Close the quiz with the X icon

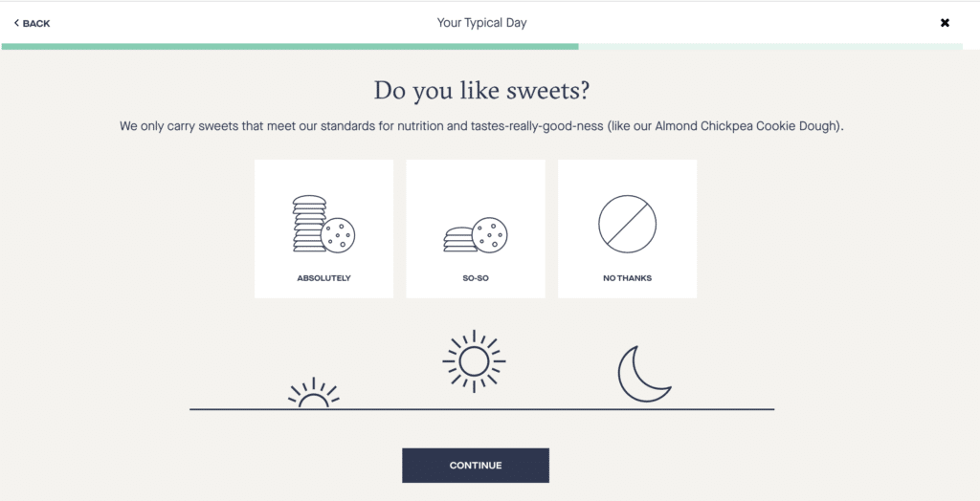[945, 23]
